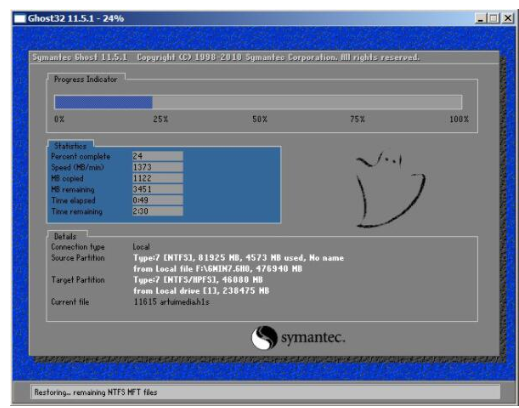The image size is (519, 408).
Task: Click the source 'Type:7 [NTFS], 81925 MB' line
Action: click(238, 258)
